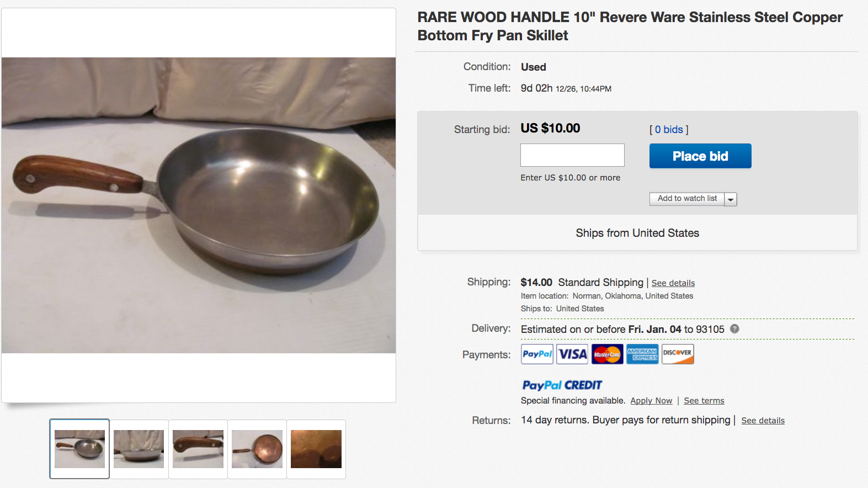This screenshot has width=868, height=488.
Task: Click the American Express payment icon
Action: click(642, 354)
